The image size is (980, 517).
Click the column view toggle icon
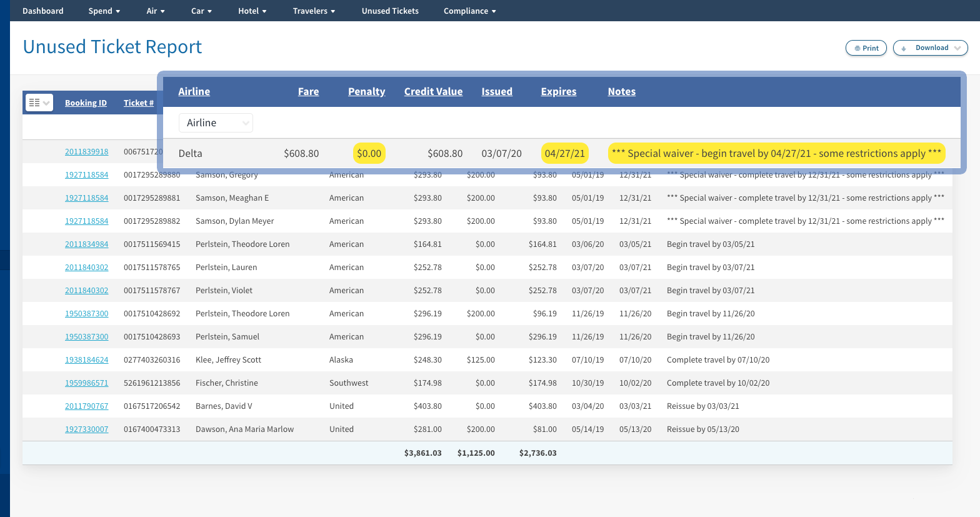pyautogui.click(x=39, y=103)
